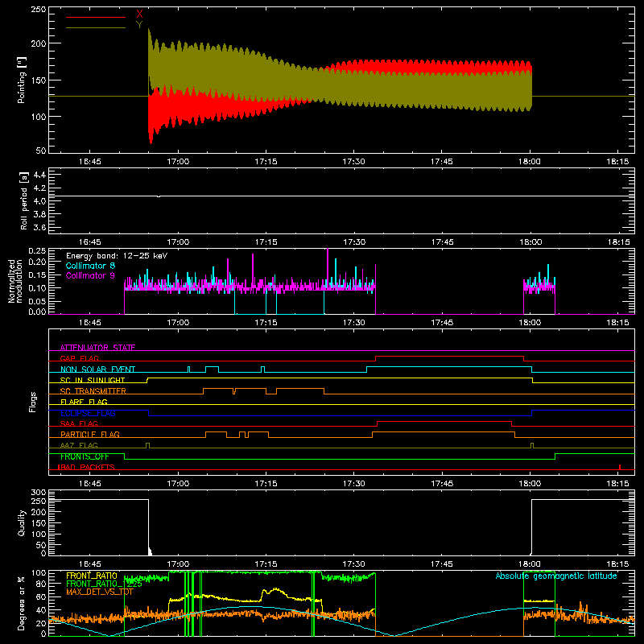The height and width of the screenshot is (644, 644).
Task: Select the Roll period axis title
Action: [23, 201]
